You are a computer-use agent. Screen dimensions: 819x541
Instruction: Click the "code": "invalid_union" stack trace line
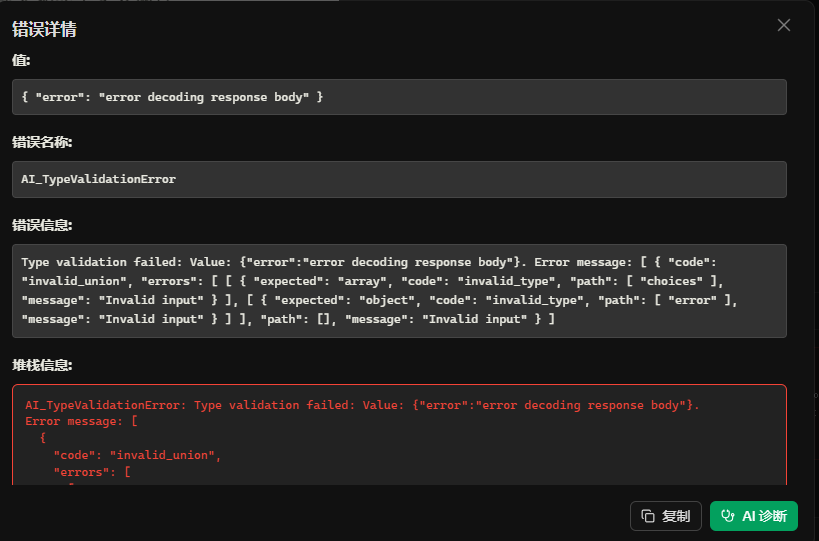coord(137,455)
